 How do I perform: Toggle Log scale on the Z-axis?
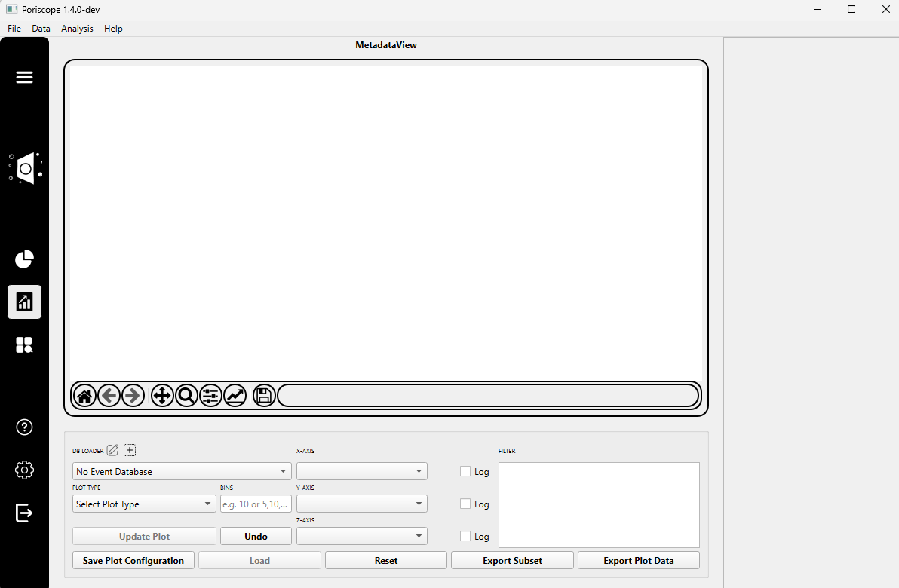465,536
